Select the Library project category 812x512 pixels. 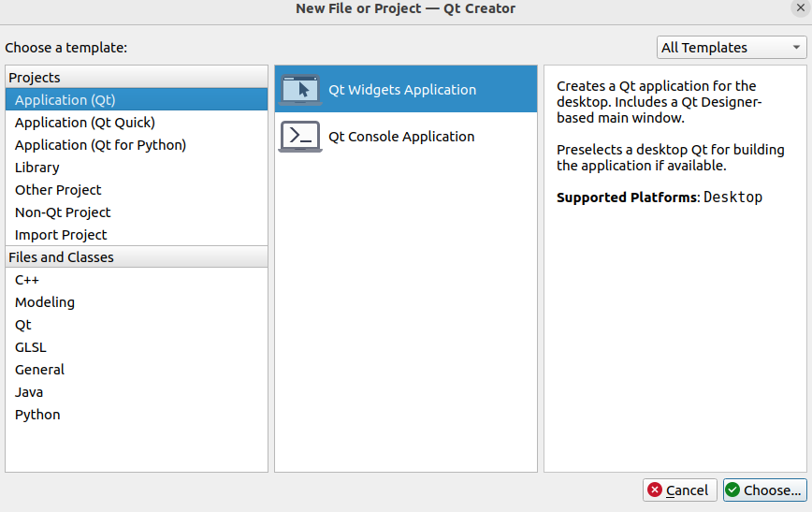point(37,168)
